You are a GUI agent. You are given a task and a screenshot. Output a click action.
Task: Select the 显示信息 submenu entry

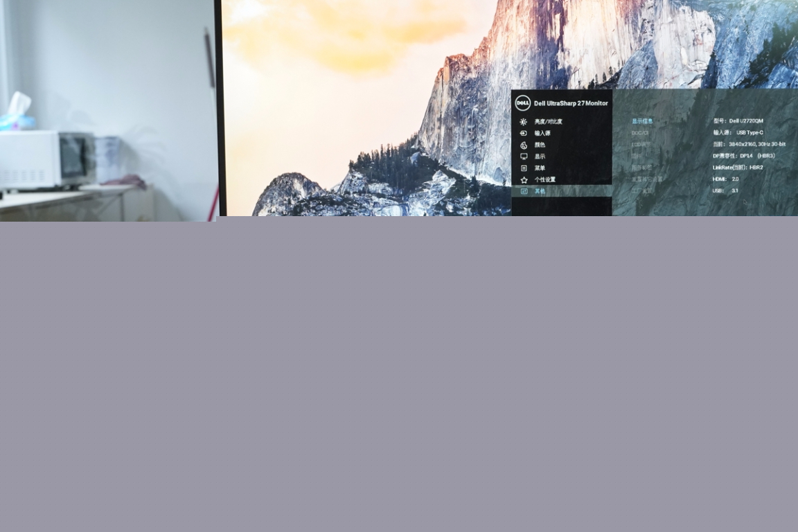tap(642, 121)
